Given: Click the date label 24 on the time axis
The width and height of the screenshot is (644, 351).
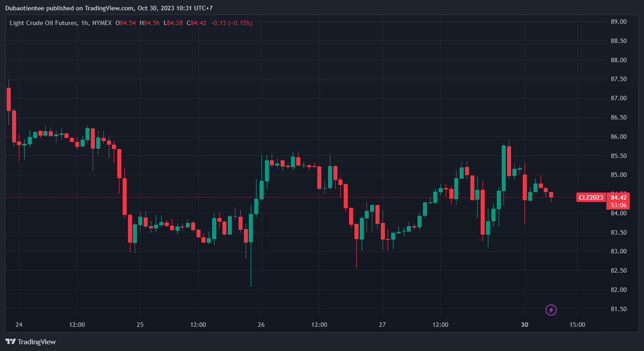Looking at the screenshot, I should 19,325.
